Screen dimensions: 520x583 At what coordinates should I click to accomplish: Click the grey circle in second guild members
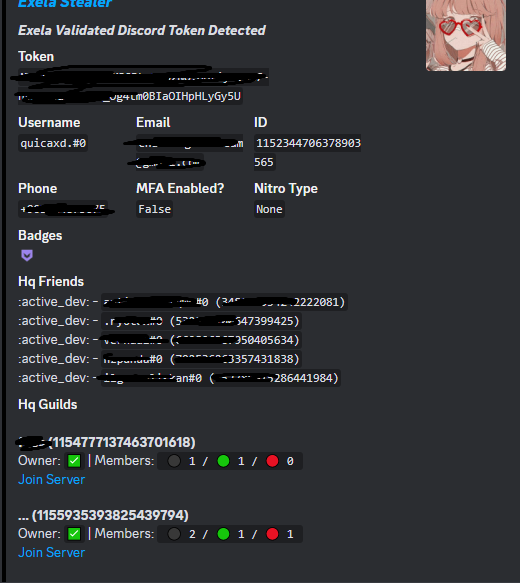tap(174, 534)
